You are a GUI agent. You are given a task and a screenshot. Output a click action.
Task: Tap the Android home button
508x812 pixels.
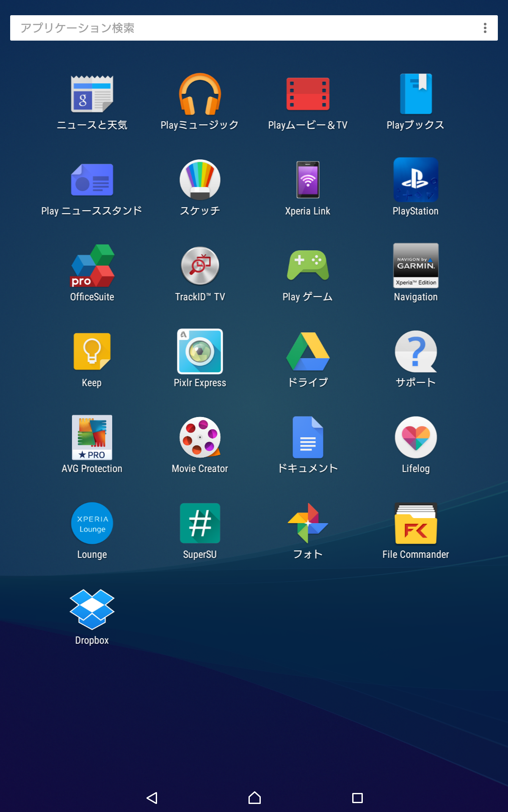254,798
